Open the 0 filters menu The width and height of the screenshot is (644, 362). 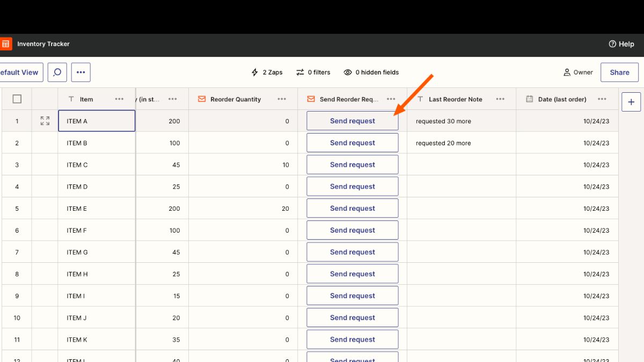click(313, 72)
